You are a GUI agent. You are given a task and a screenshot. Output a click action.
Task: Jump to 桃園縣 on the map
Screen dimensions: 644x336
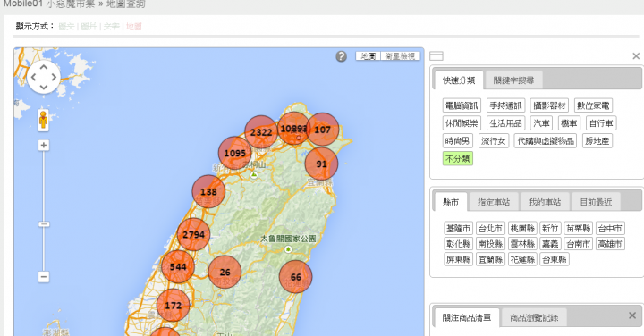tap(522, 229)
